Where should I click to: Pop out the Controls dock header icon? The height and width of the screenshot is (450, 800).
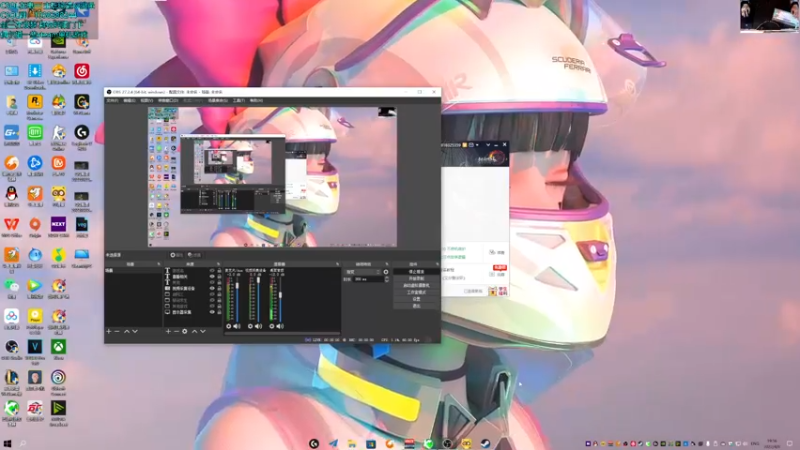[x=437, y=264]
